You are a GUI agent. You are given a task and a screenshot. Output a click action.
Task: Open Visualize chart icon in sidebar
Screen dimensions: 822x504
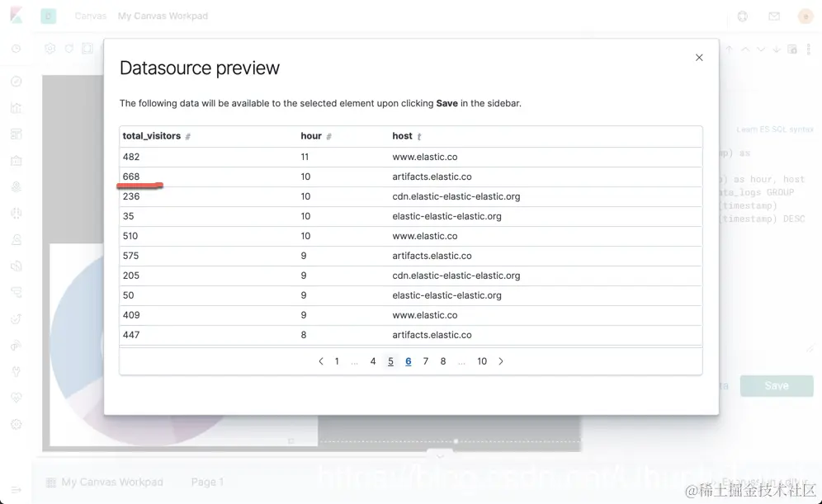pyautogui.click(x=17, y=107)
